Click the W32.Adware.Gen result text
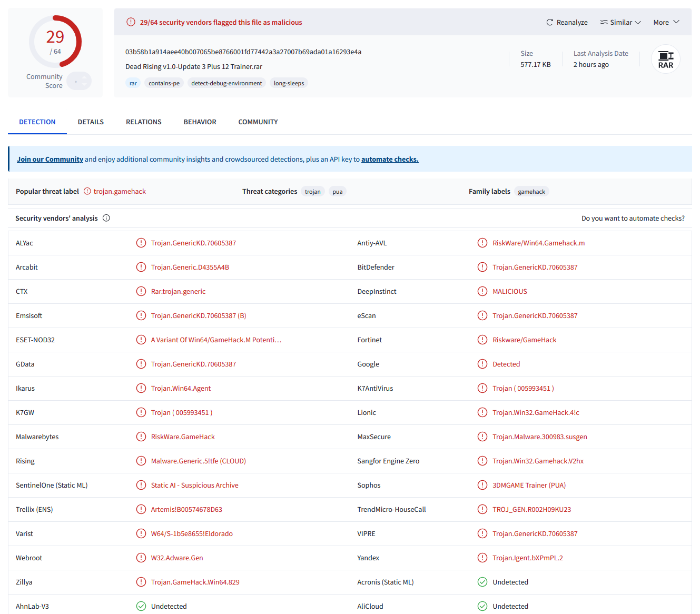The height and width of the screenshot is (614, 700). [177, 558]
